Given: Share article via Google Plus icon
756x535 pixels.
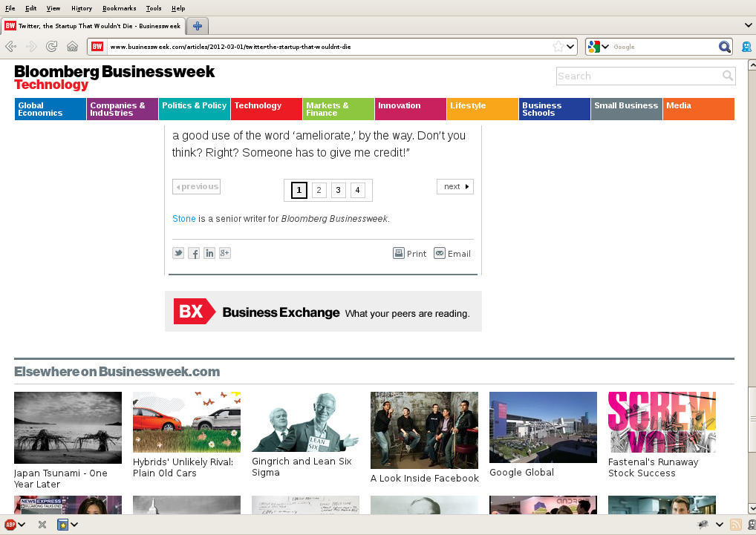Looking at the screenshot, I should pyautogui.click(x=225, y=253).
